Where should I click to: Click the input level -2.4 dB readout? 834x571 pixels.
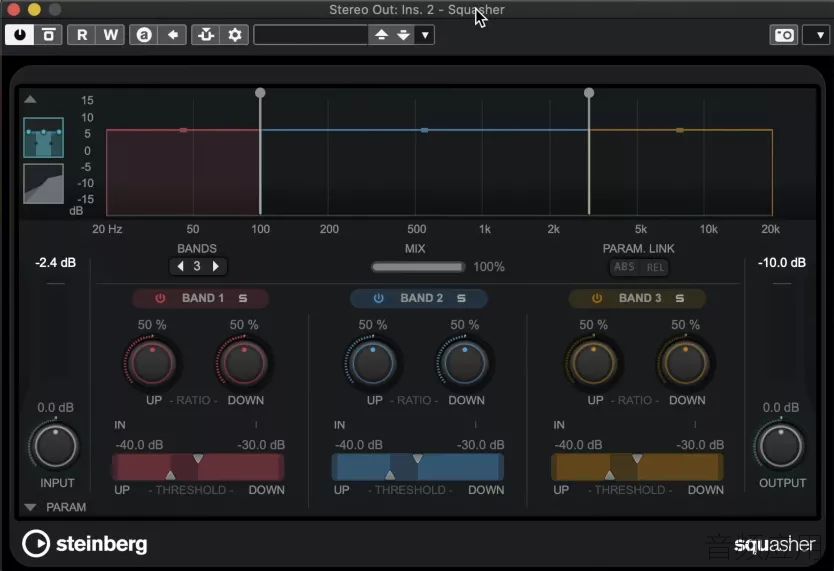coord(55,263)
